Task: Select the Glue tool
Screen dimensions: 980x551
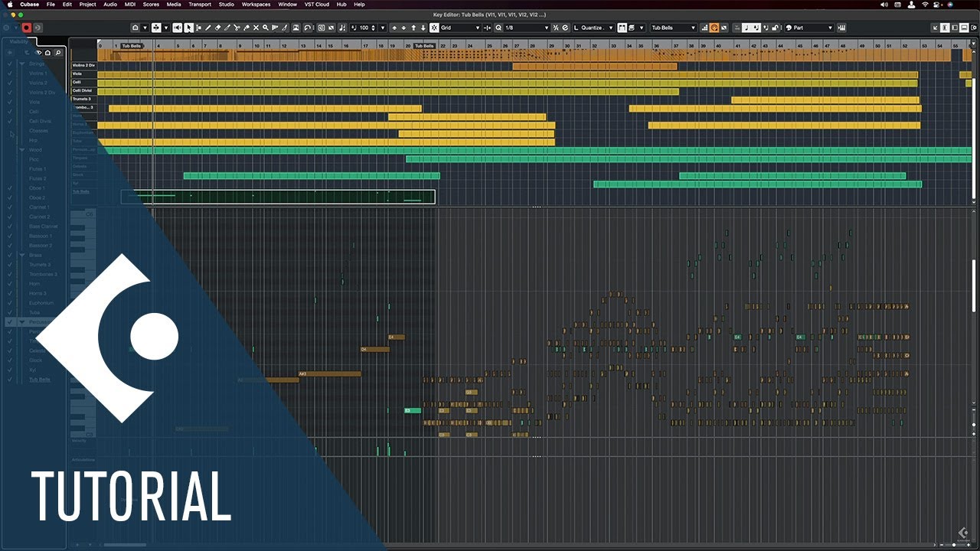Action: [247, 28]
